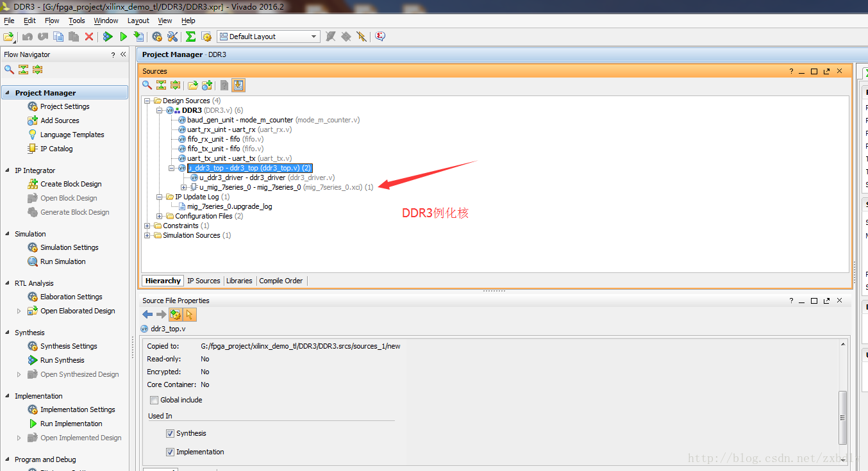Screen dimensions: 868x471
Task: Open the Layout menu
Action: 138,21
